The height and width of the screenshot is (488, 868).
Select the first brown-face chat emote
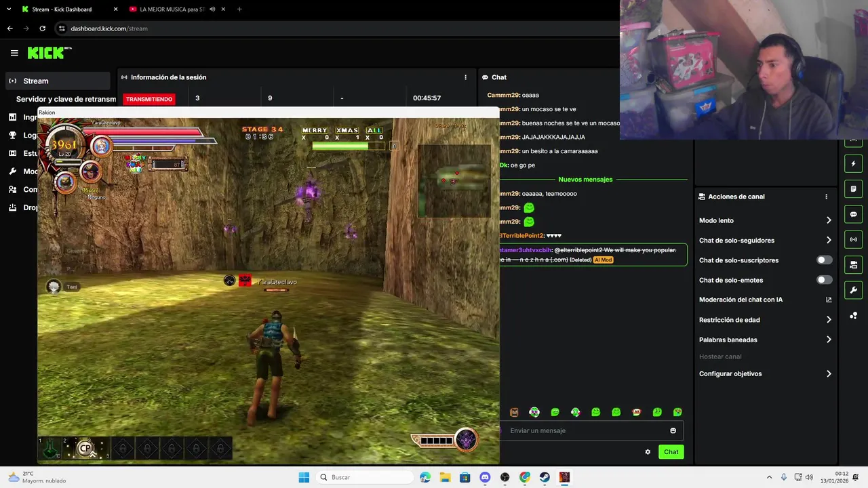pyautogui.click(x=514, y=412)
